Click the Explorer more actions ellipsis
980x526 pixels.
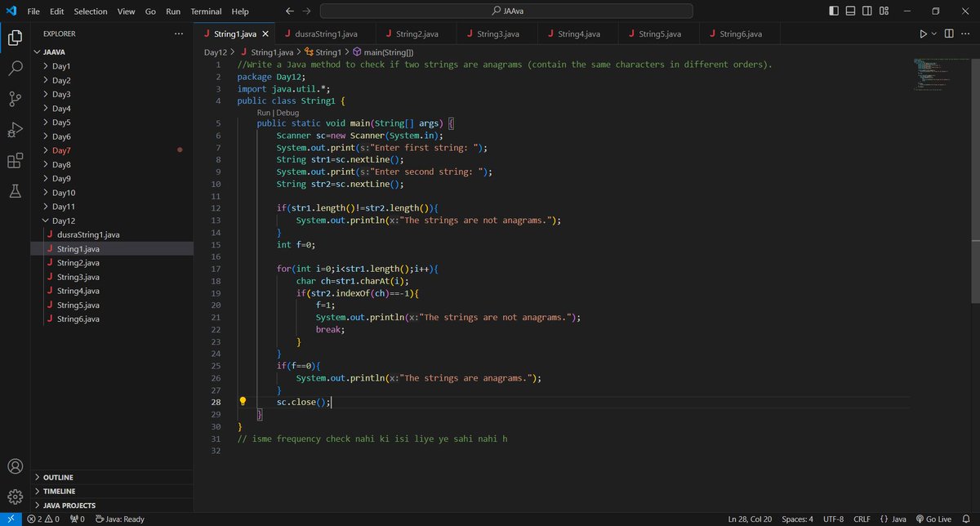click(x=179, y=33)
